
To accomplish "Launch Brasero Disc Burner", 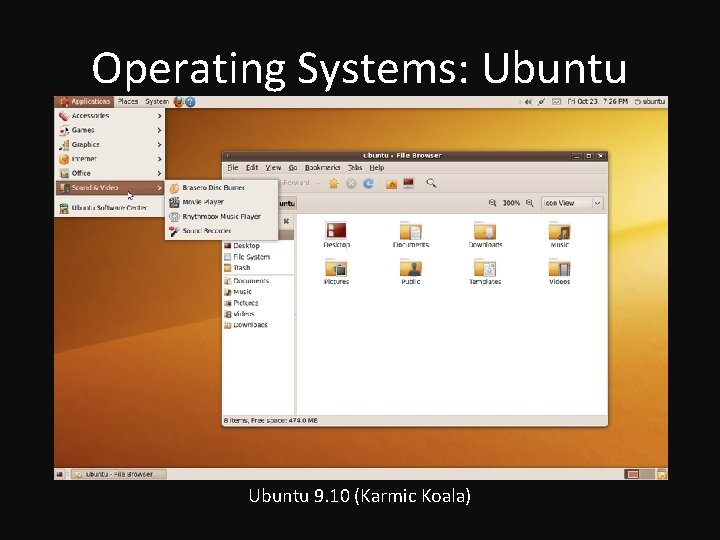I will coord(222,188).
